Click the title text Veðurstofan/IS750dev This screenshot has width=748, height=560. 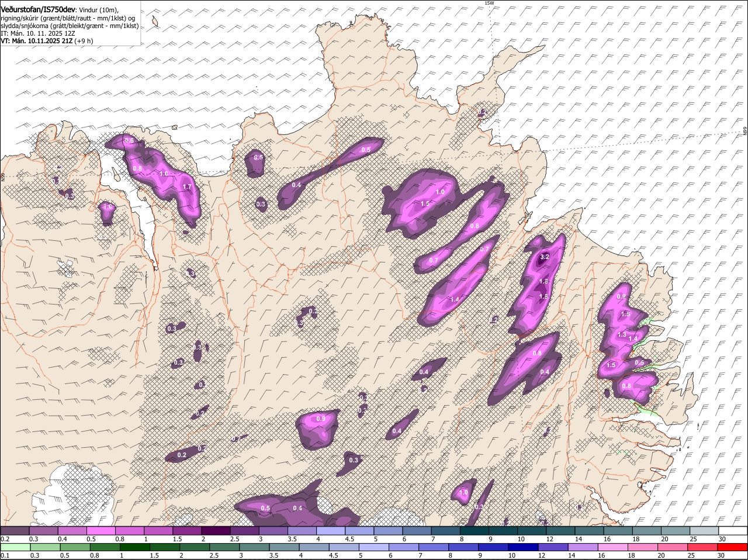38,9
